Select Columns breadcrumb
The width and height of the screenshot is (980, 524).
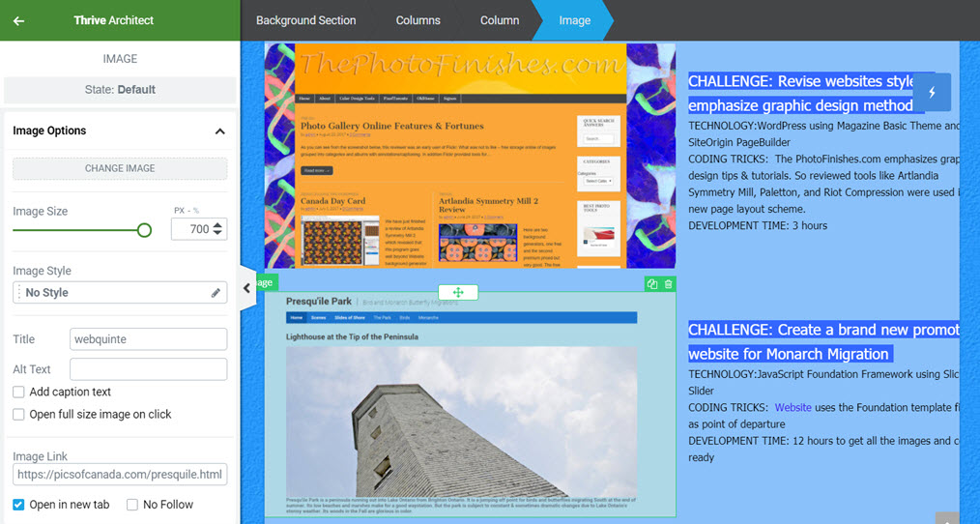[418, 20]
